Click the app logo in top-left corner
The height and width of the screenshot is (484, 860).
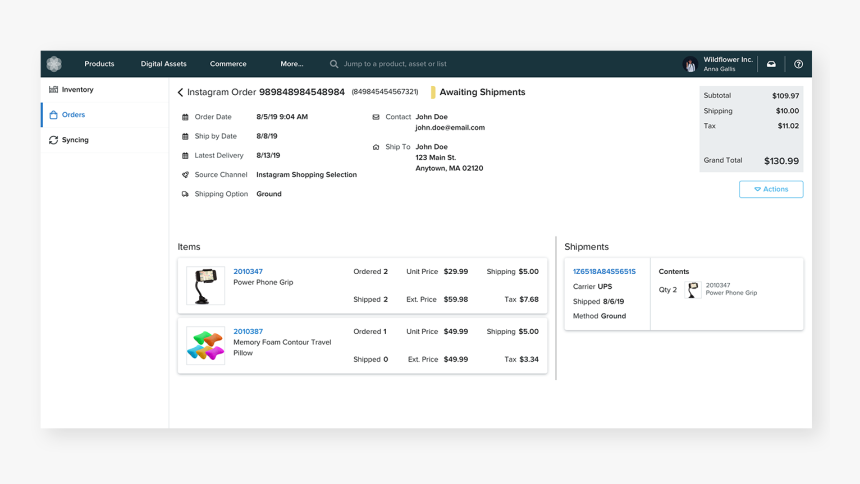point(54,64)
